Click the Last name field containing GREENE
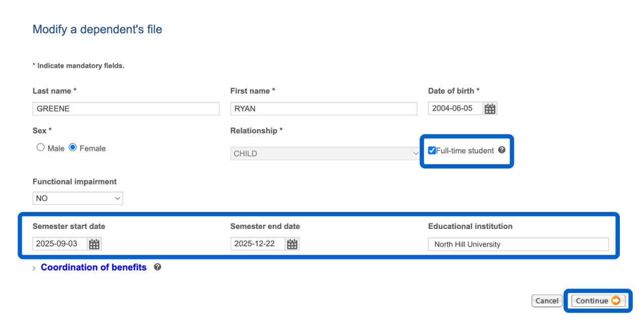 pos(126,109)
